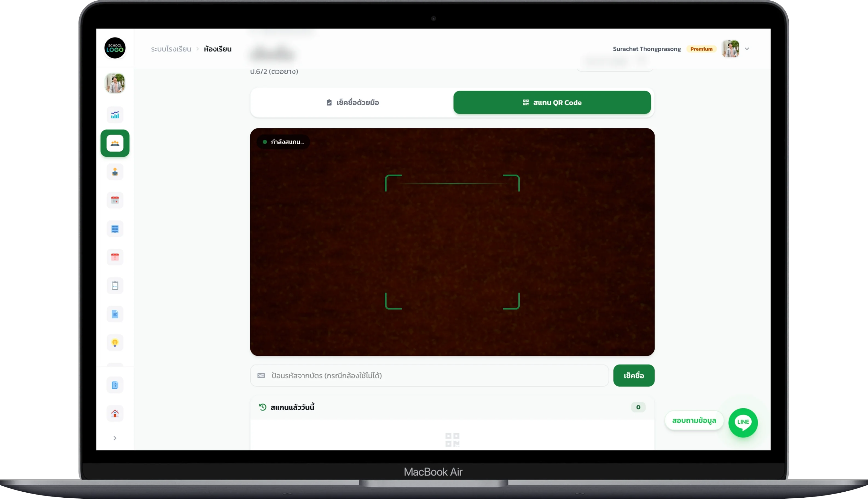Click the ระบบโรงเรียน breadcrumb link
This screenshot has height=499, width=868.
pos(171,49)
